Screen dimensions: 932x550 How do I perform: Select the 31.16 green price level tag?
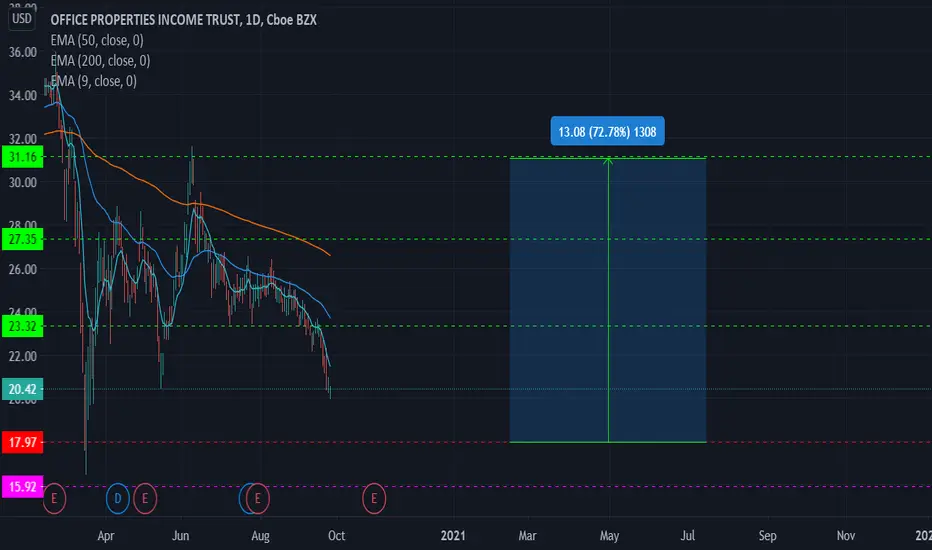click(x=23, y=158)
